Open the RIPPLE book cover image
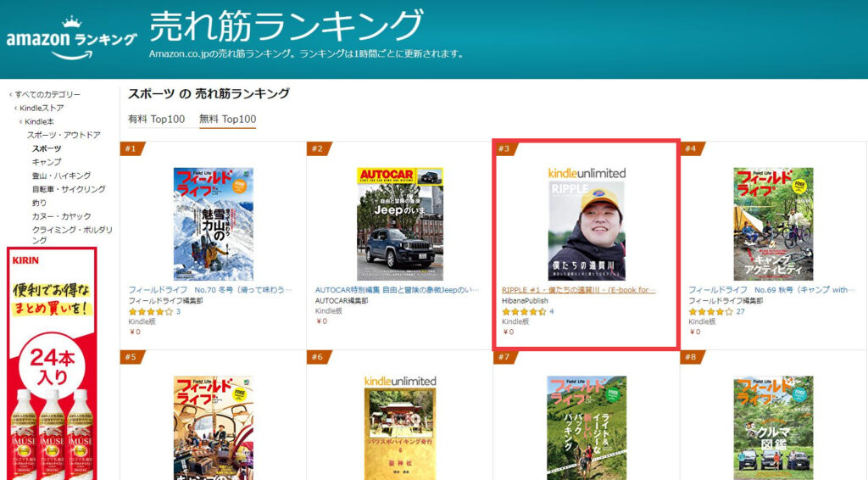The width and height of the screenshot is (868, 480). [x=587, y=224]
